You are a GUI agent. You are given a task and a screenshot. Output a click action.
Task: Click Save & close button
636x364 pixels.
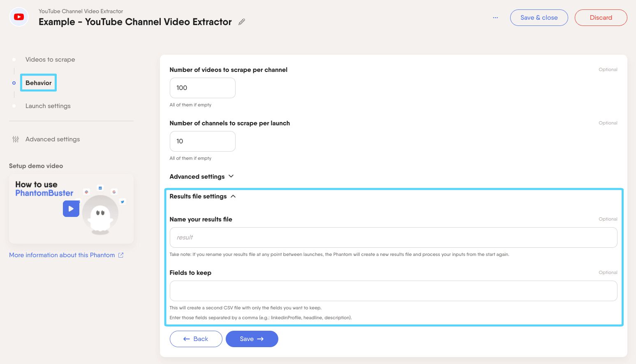click(x=539, y=18)
